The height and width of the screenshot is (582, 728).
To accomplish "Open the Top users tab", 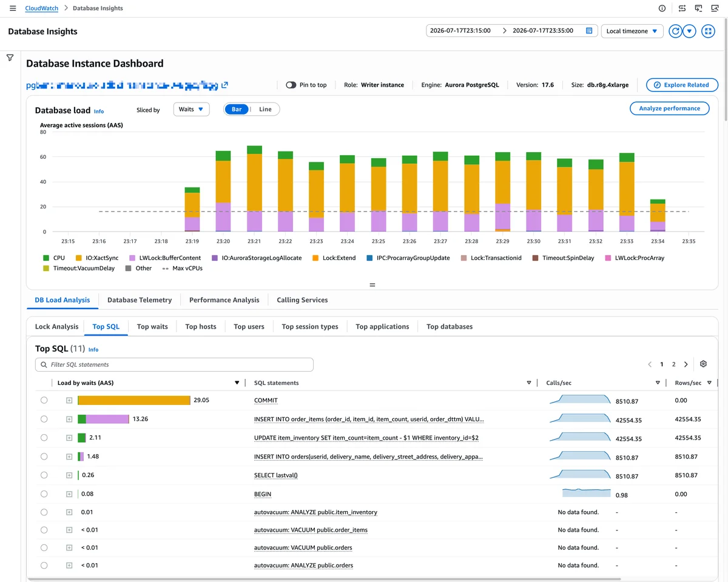I will (249, 327).
